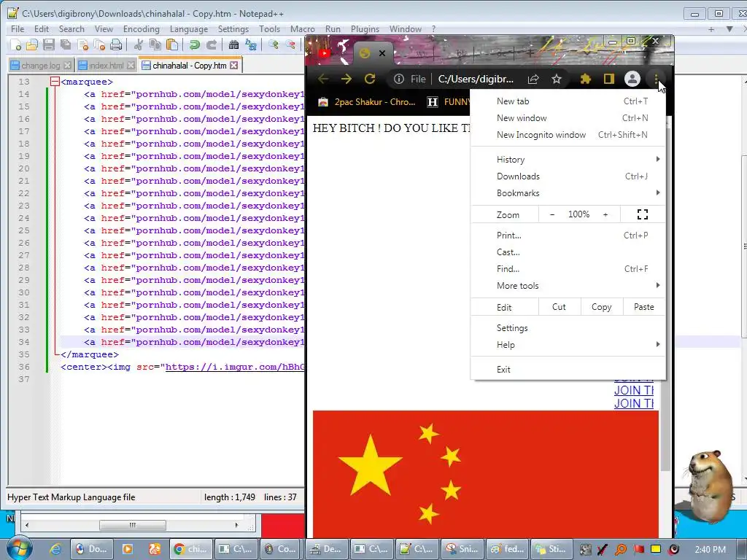Open the Windows Start button
Screen dimensions: 747x560
point(18,548)
